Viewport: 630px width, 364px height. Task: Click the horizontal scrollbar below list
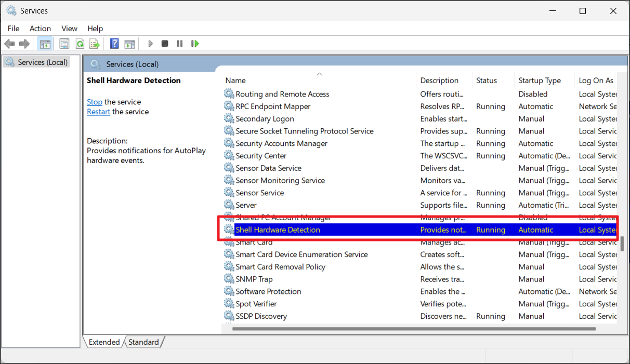(x=414, y=329)
